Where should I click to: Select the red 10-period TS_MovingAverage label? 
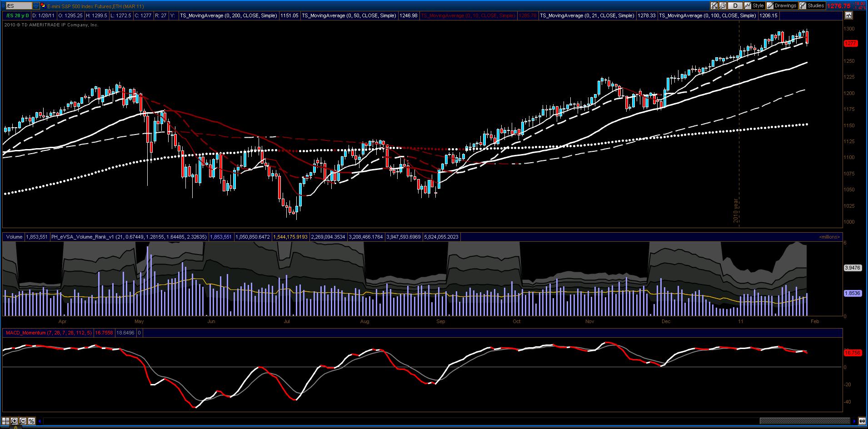[468, 15]
